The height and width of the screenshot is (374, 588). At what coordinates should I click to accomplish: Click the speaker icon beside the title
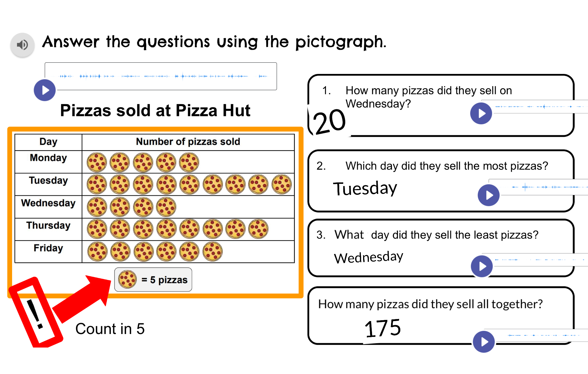pyautogui.click(x=22, y=45)
